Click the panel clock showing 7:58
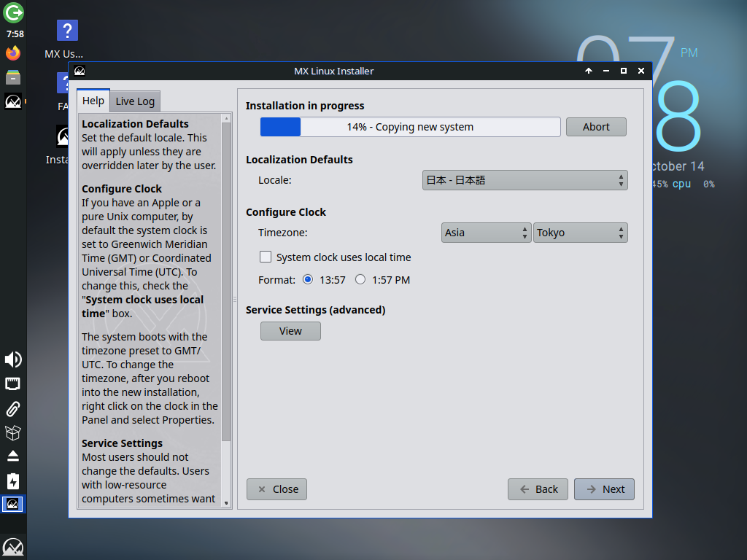747x560 pixels. tap(15, 34)
